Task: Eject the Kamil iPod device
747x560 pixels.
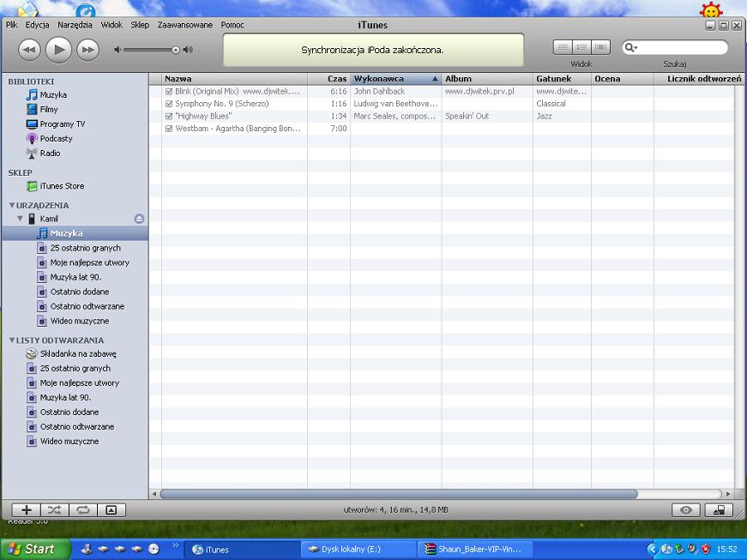Action: (x=139, y=219)
